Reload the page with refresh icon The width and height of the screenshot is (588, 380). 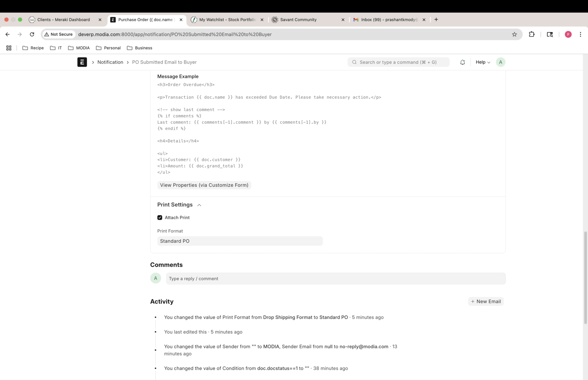point(32,34)
